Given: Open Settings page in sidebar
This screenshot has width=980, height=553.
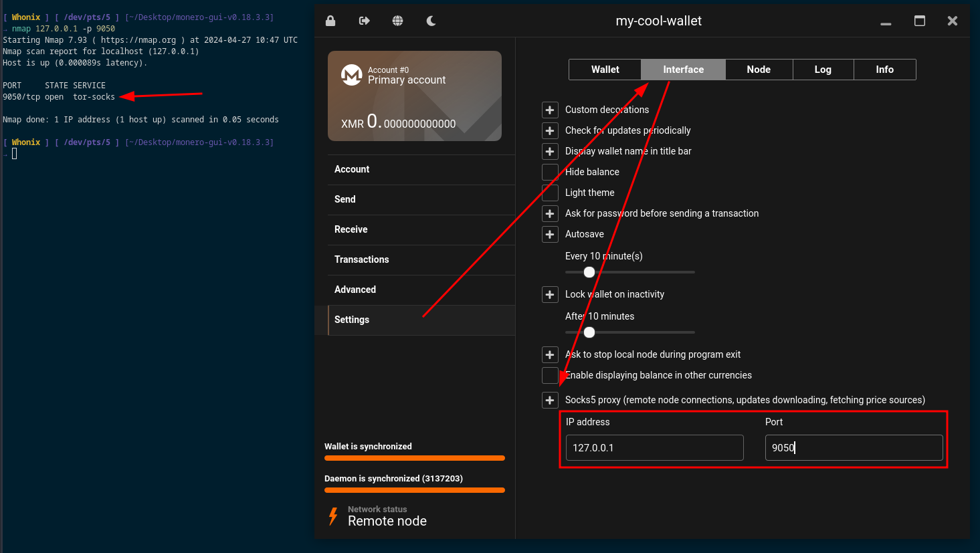Looking at the screenshot, I should coord(421,320).
